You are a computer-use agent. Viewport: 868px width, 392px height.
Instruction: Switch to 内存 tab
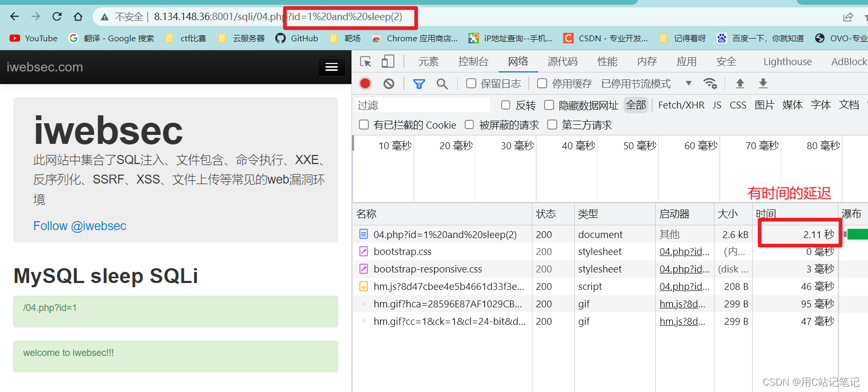click(647, 62)
